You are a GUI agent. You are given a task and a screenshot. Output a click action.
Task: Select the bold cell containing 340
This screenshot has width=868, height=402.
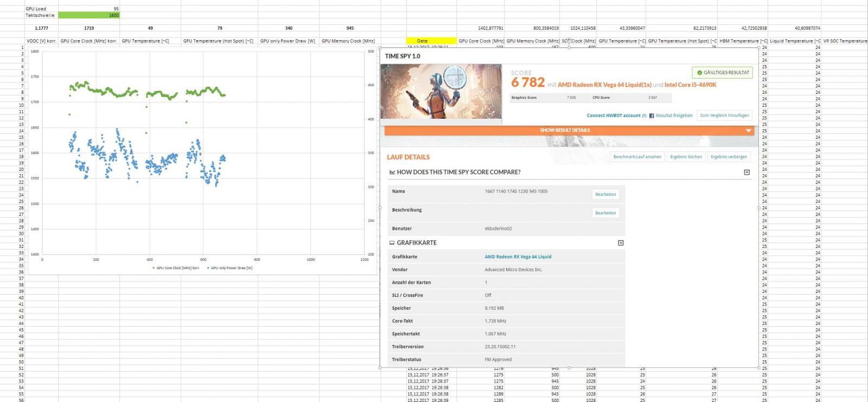pyautogui.click(x=289, y=28)
